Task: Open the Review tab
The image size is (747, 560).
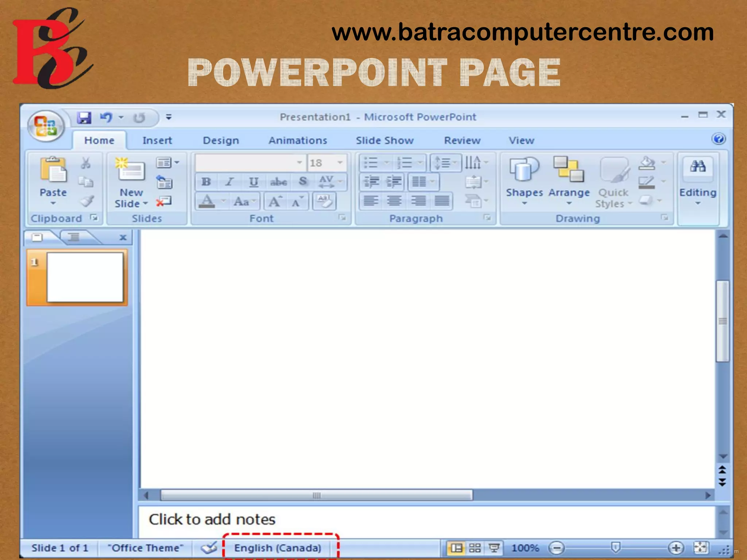Action: coord(462,140)
